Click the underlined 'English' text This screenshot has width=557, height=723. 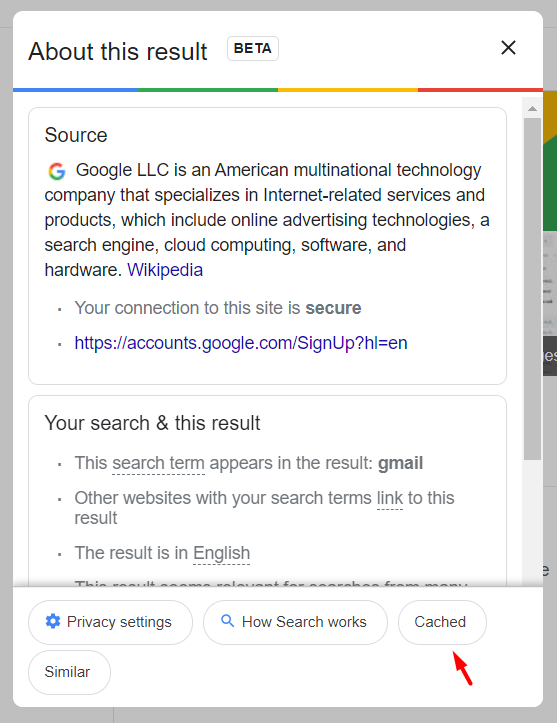[221, 553]
